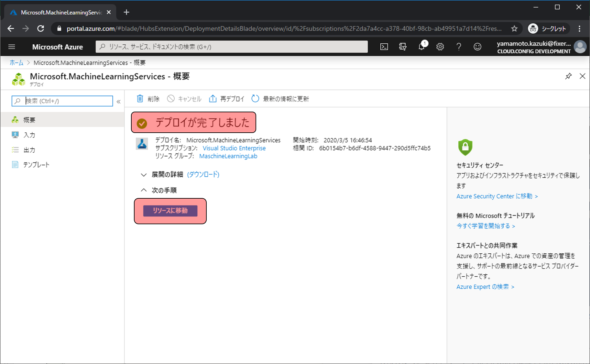Open the Azure hamburger menu
The image size is (590, 364).
12,47
